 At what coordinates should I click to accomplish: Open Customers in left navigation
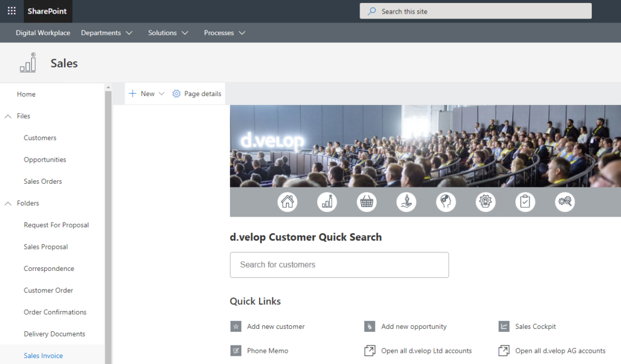tap(40, 138)
